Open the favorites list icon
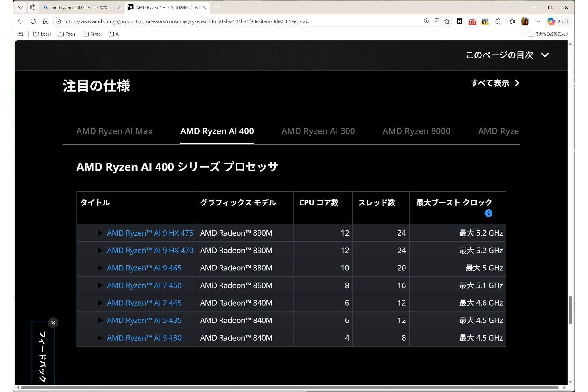Image resolution: width=588 pixels, height=392 pixels. pos(512,21)
